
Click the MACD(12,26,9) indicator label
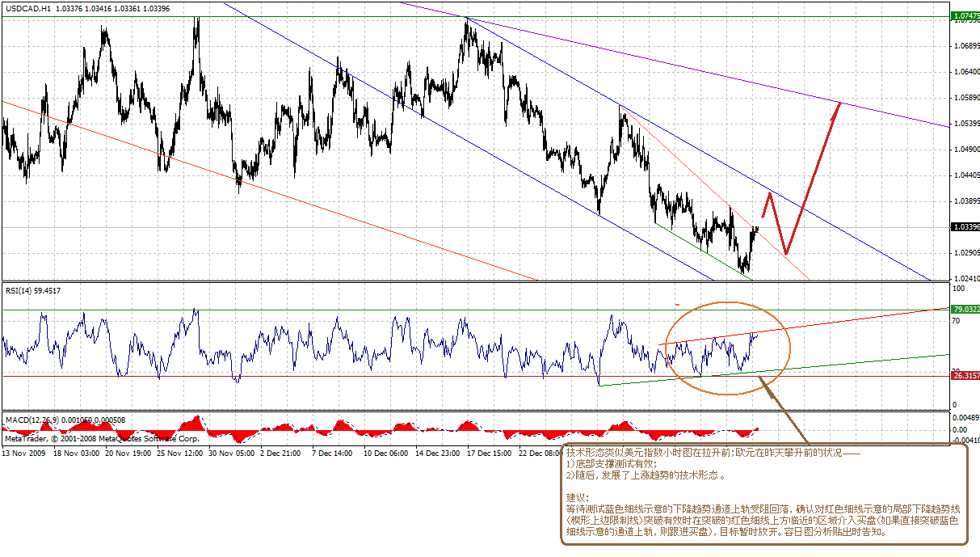tap(31, 420)
